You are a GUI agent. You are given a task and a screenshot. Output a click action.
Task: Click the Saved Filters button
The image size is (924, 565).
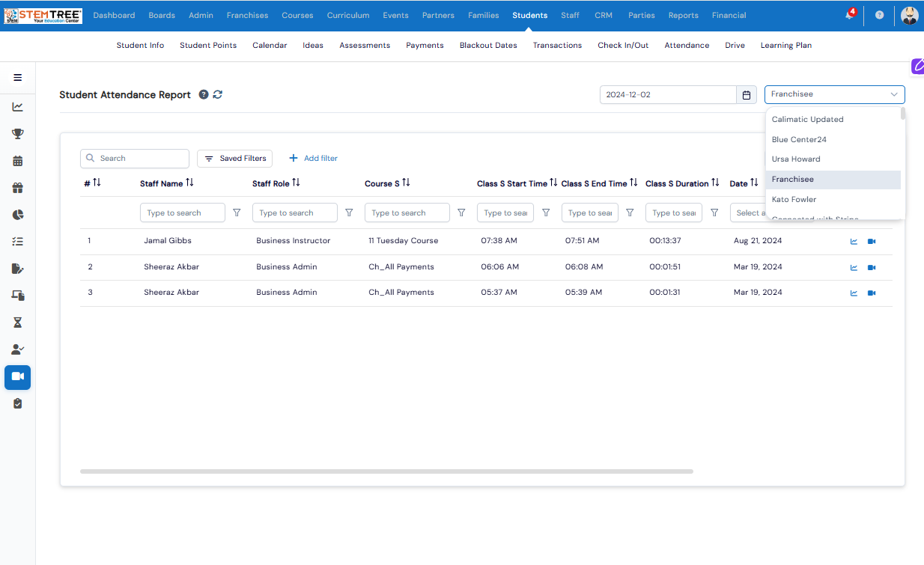tap(234, 159)
